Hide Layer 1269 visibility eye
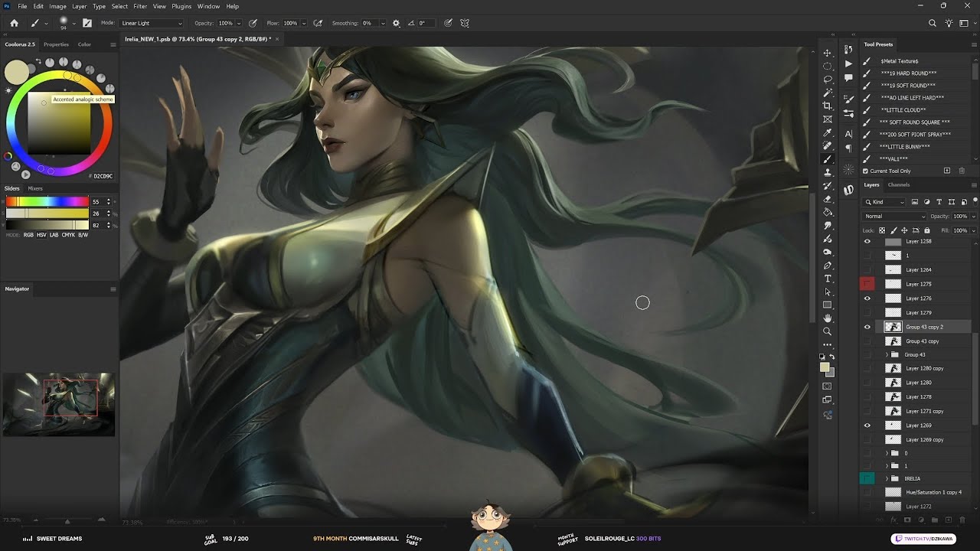Viewport: 980px width, 551px height. [867, 425]
